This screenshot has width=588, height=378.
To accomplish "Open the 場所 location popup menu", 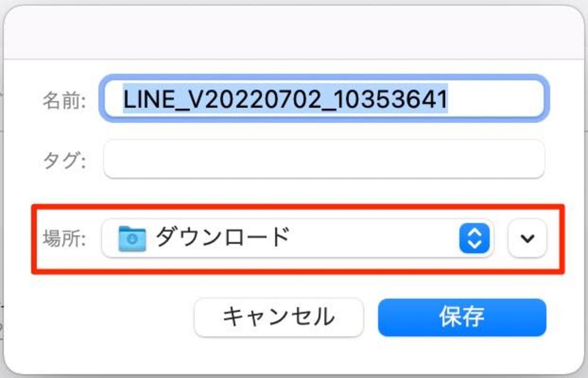I will pos(297,238).
